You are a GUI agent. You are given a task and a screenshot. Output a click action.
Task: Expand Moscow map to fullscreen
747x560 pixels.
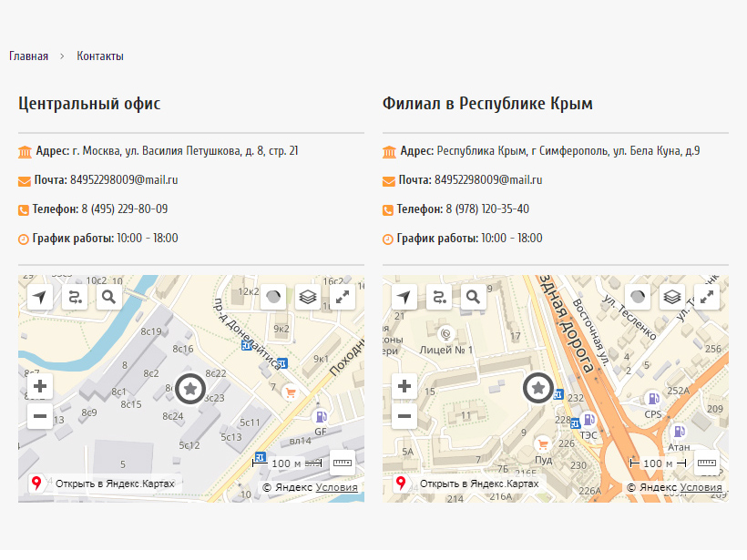[343, 297]
